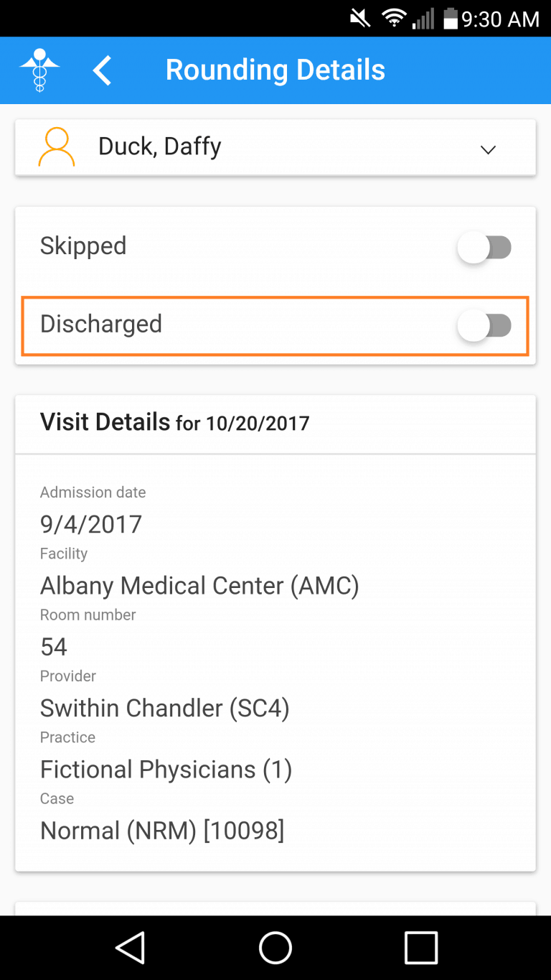This screenshot has height=980, width=551.
Task: Tap the muted sound status icon
Action: tap(360, 19)
